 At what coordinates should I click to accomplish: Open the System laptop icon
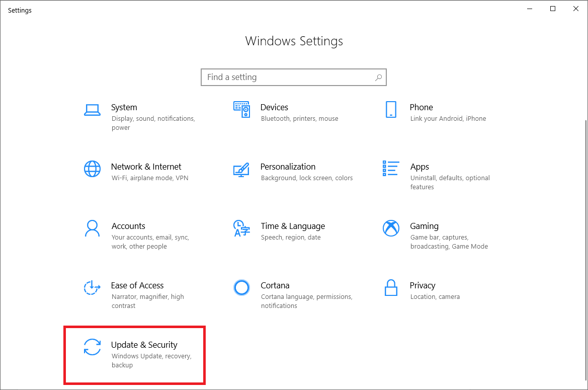point(92,110)
